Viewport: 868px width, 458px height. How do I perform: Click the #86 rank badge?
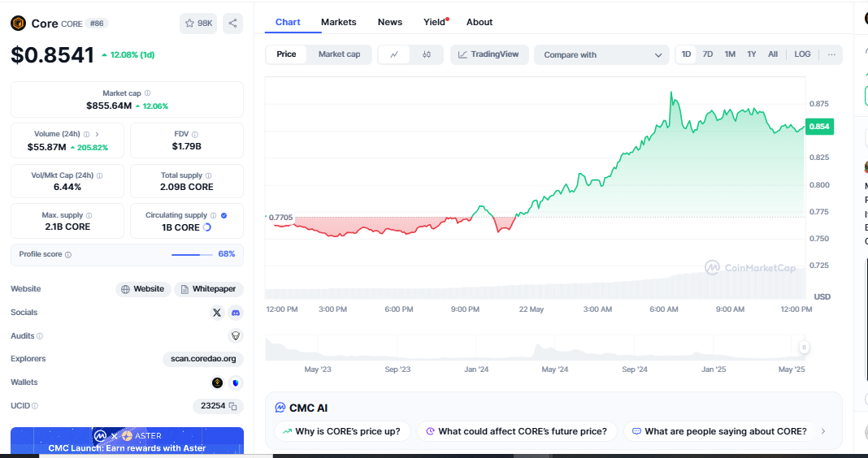[x=97, y=24]
